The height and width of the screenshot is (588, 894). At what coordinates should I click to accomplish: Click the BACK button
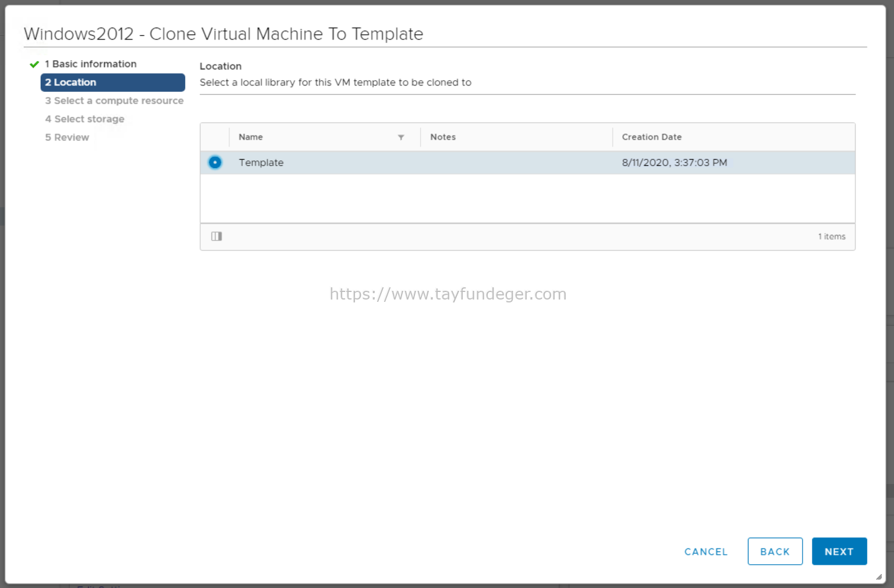(775, 551)
